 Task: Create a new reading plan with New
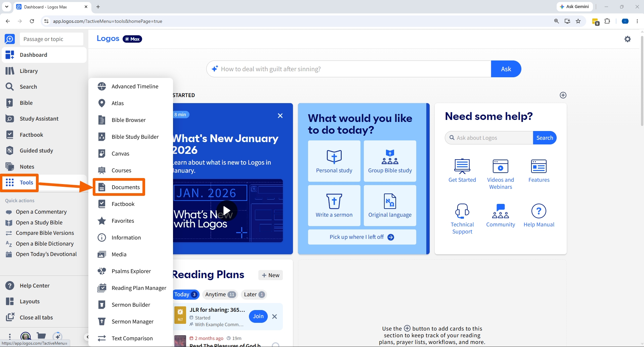[271, 275]
